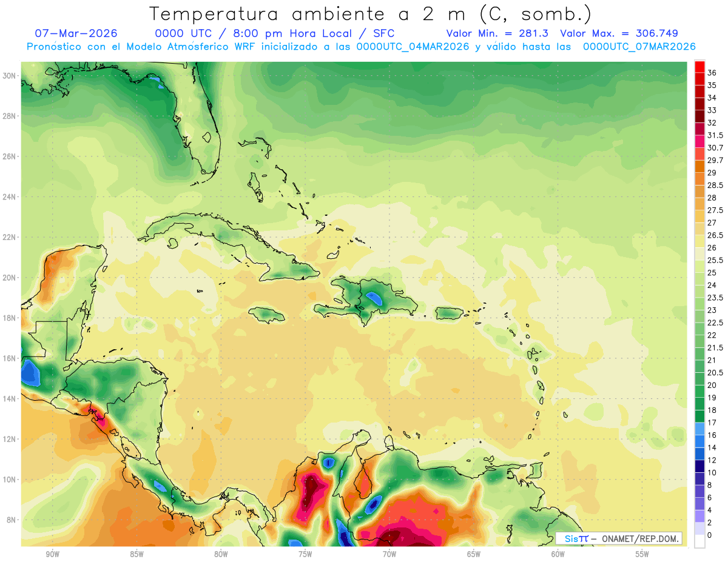Click the '65W' longitude axis label
Screen dimensions: 728x562
coord(474,554)
